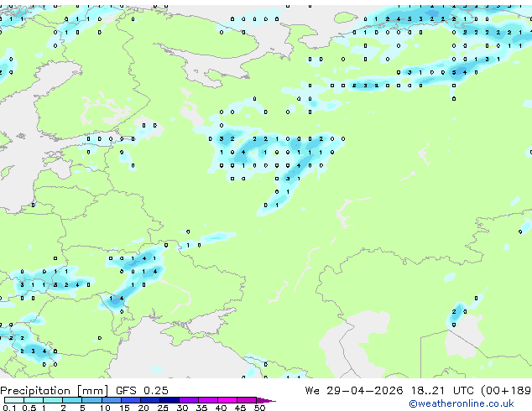Pick the magenta swatch between 40 and 45
This screenshot has height=411, width=532.
(x=227, y=400)
